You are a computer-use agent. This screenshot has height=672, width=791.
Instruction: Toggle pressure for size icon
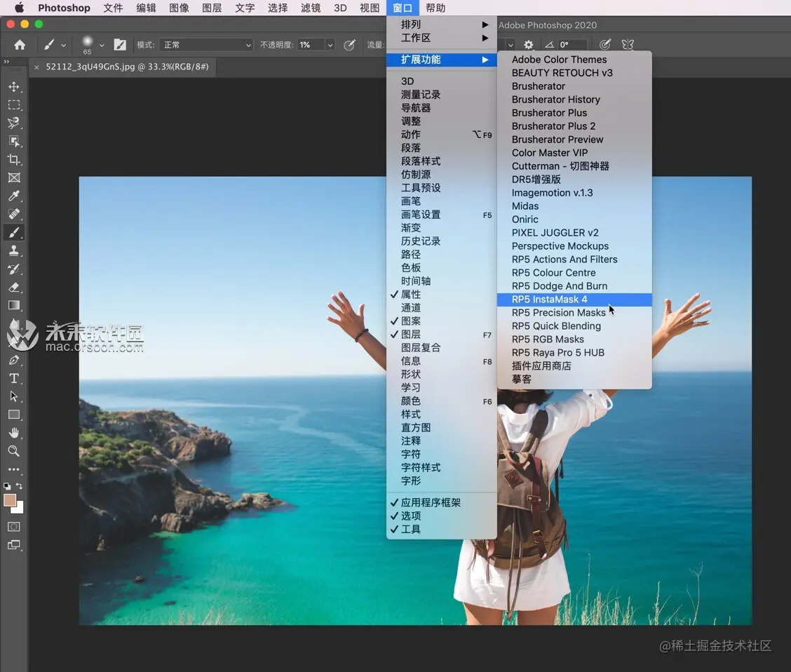[x=605, y=45]
